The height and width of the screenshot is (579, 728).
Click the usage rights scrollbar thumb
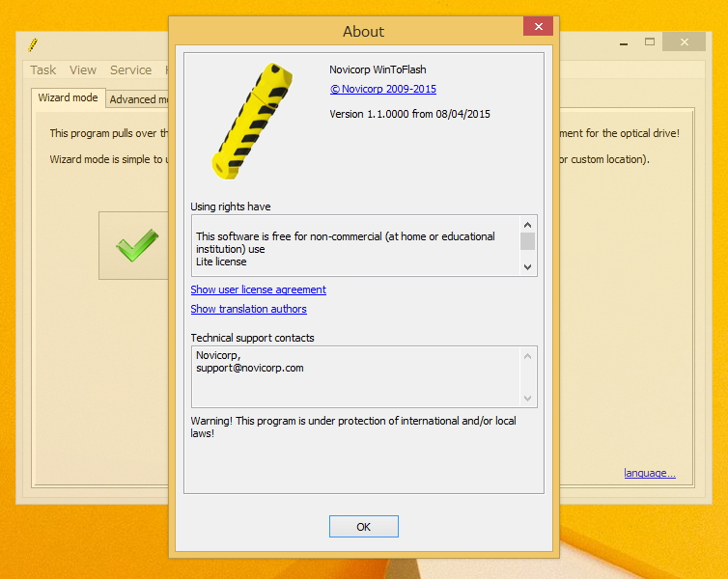[527, 241]
